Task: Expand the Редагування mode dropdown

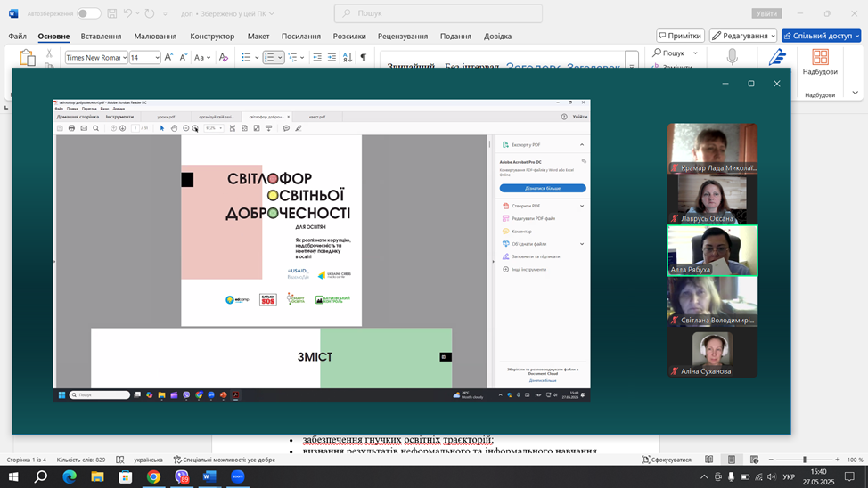Action: click(x=743, y=36)
